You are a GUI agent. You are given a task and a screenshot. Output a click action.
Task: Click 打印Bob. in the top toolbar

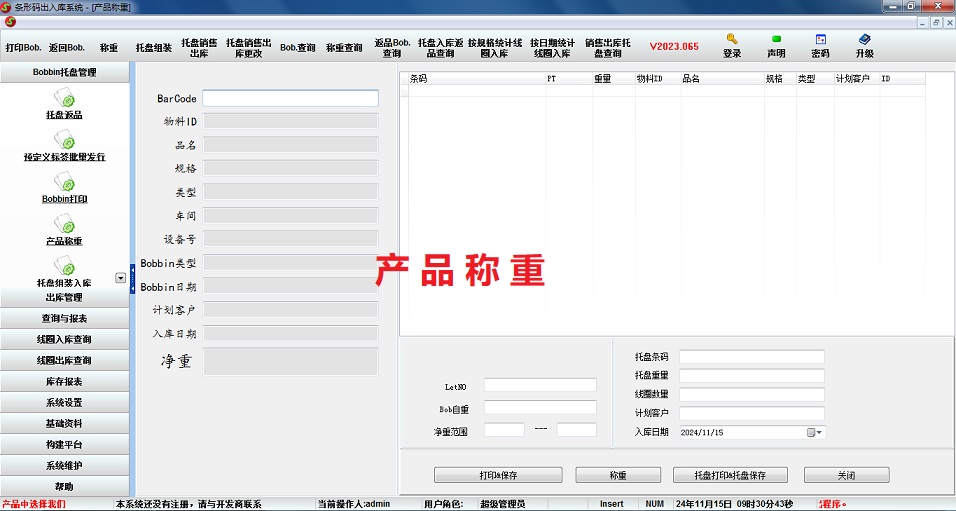(x=23, y=47)
